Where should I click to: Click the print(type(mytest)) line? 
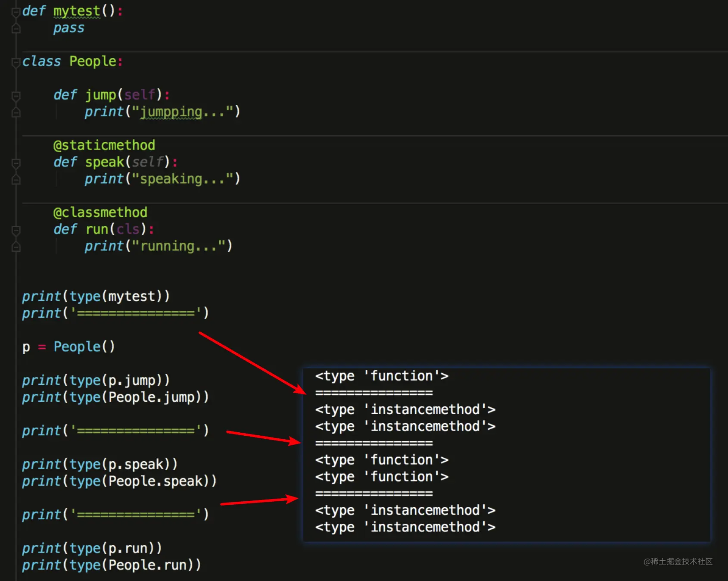(x=96, y=297)
